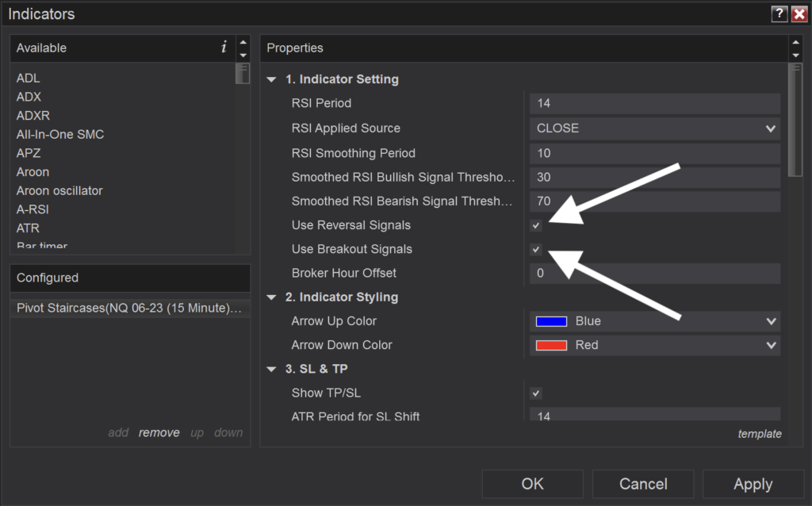Select APZ in the Available list

29,153
